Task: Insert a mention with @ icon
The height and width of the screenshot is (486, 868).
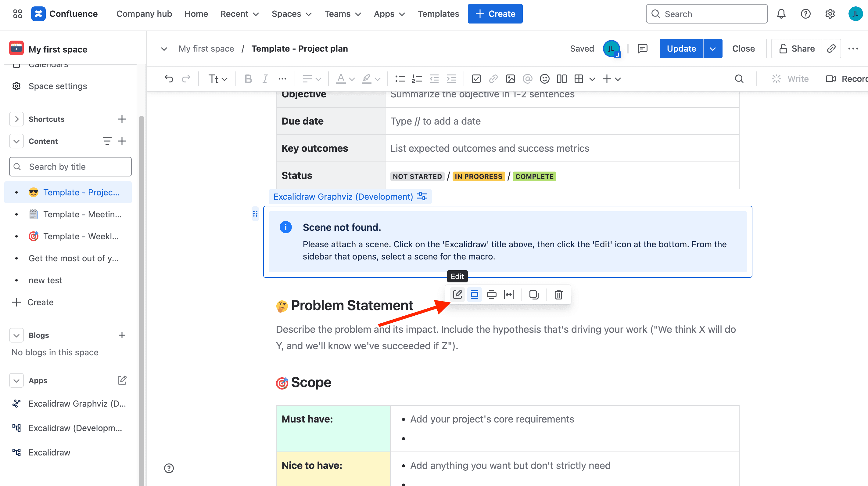Action: tap(527, 79)
